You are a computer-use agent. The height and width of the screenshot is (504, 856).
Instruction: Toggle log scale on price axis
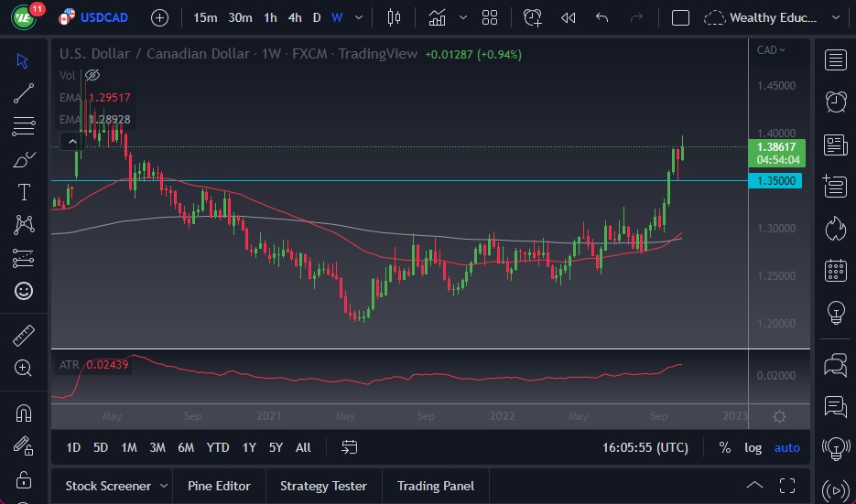[x=753, y=447]
